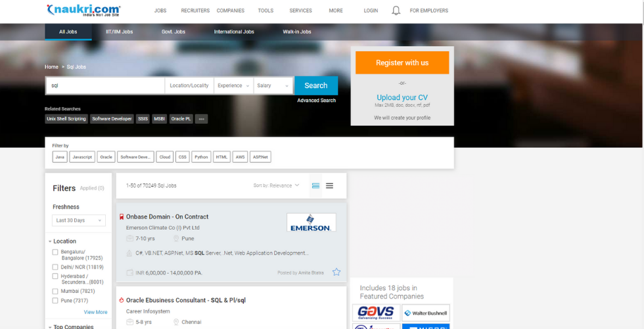Click the hot job flame icon for Oracle Ebusiness
Image resolution: width=644 pixels, height=329 pixels.
[122, 300]
